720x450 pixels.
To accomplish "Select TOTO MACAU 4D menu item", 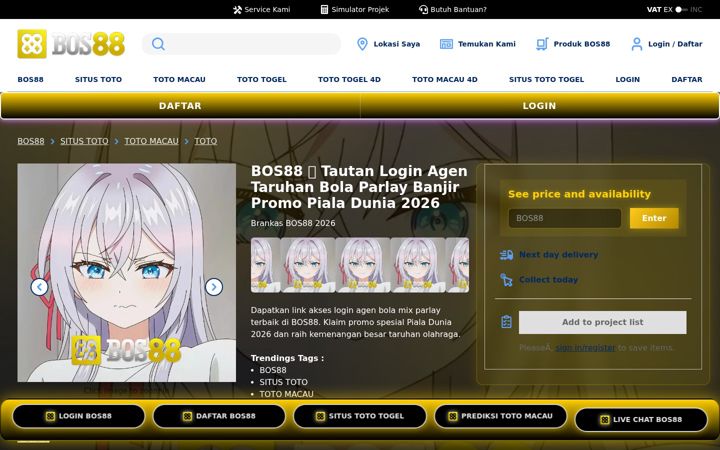I will pyautogui.click(x=444, y=79).
